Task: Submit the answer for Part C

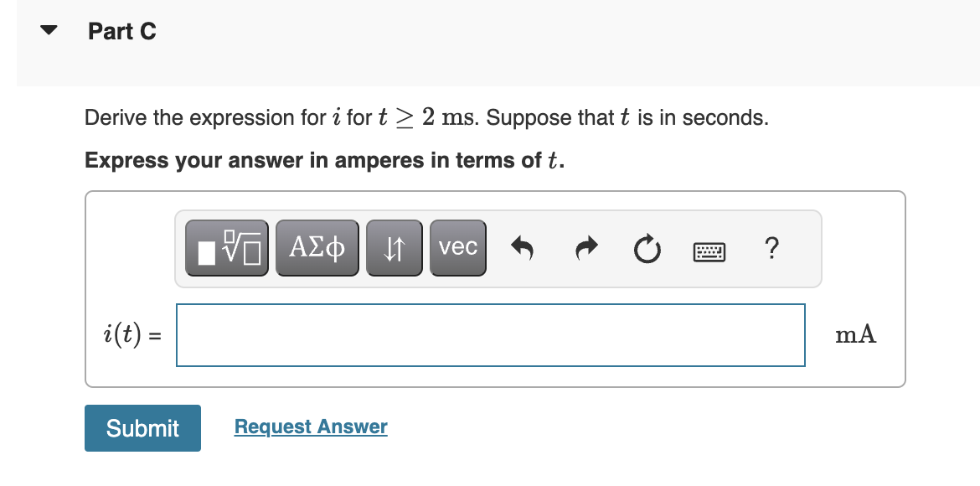Action: point(142,428)
